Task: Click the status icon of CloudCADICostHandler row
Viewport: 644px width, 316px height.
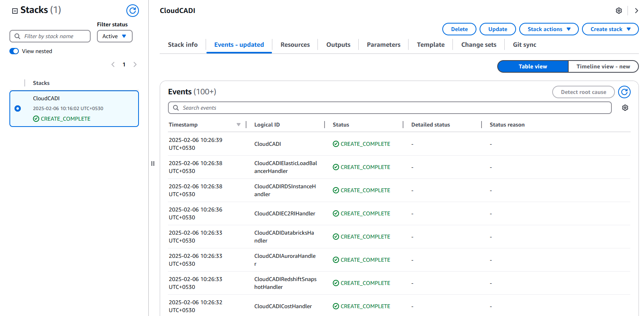Action: 336,306
